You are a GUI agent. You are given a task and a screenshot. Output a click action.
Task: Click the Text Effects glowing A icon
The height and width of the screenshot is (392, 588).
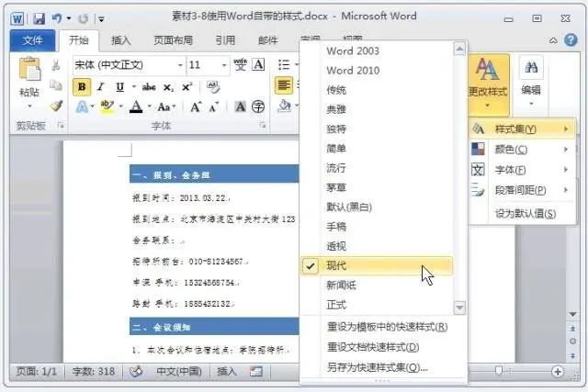click(x=82, y=107)
